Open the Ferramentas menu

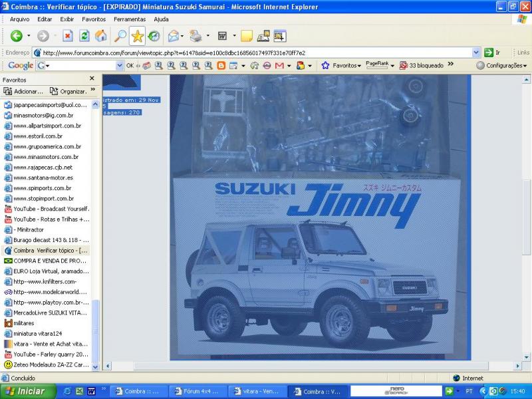[x=130, y=19]
